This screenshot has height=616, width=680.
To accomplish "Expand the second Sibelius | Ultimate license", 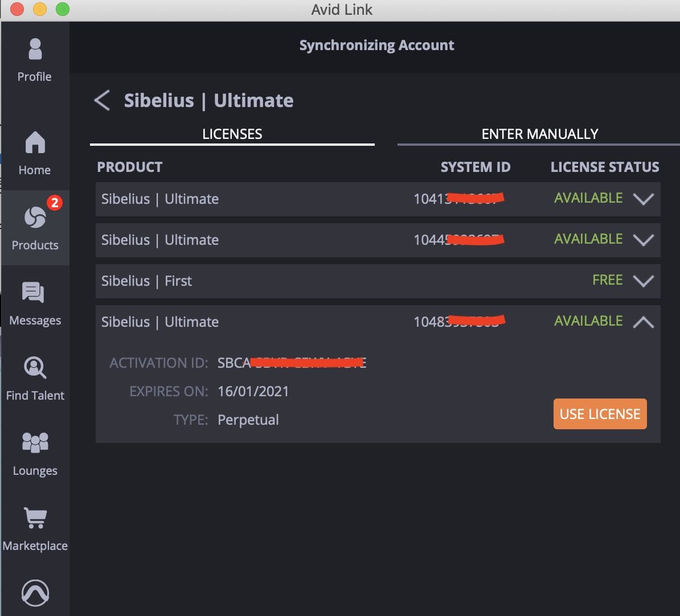I will pos(643,240).
